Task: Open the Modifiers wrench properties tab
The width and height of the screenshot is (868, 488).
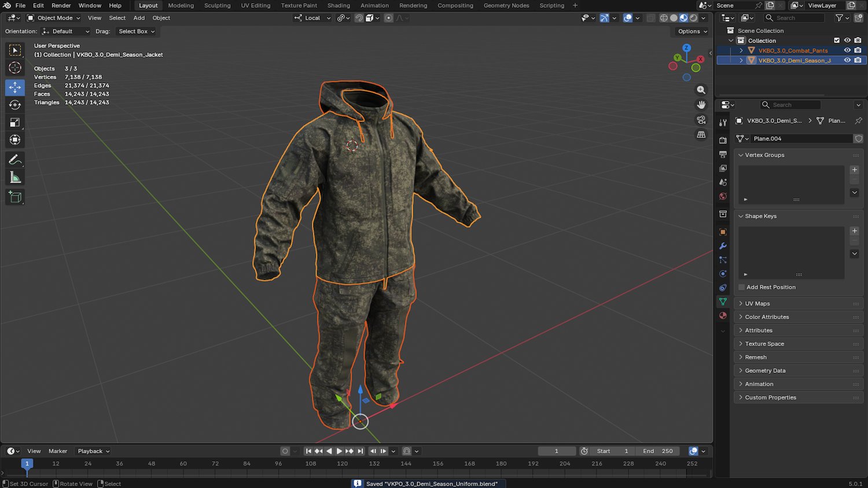Action: pos(723,246)
